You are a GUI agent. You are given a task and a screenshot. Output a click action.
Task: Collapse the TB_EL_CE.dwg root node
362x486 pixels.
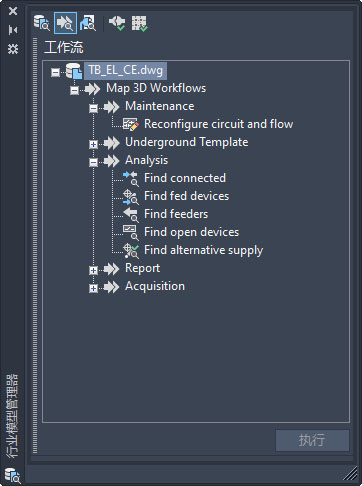55,72
